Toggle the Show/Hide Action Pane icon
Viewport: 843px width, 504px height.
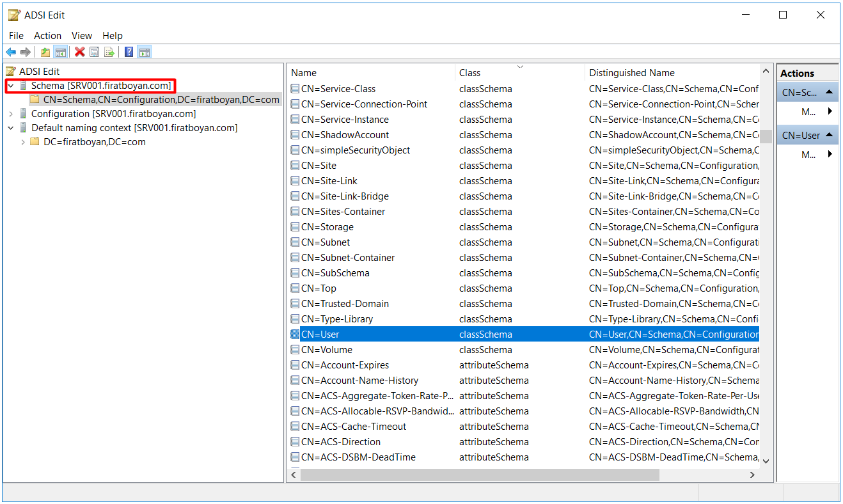pos(145,52)
